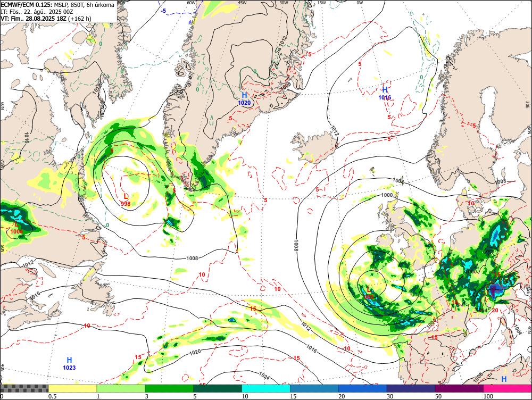Click the '0W' longitude label
Image resolution: width=532 pixels, height=400 pixels.
(x=360, y=3)
